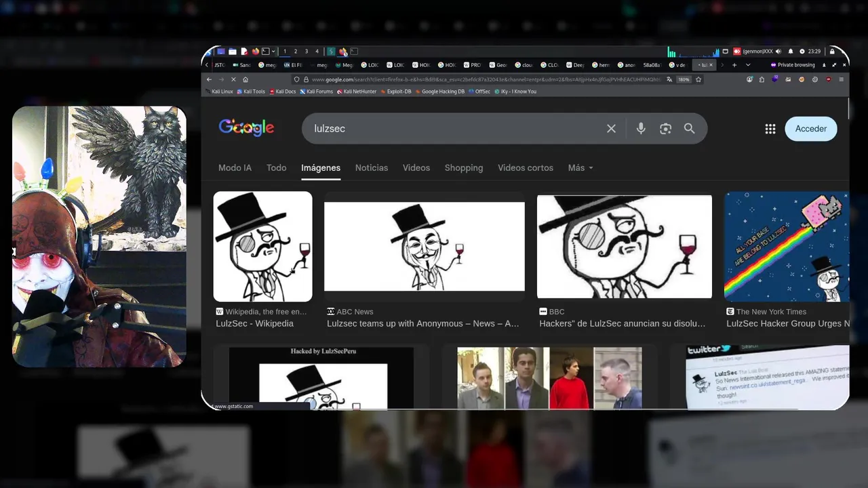Submit search with the magnifier icon

(x=690, y=128)
